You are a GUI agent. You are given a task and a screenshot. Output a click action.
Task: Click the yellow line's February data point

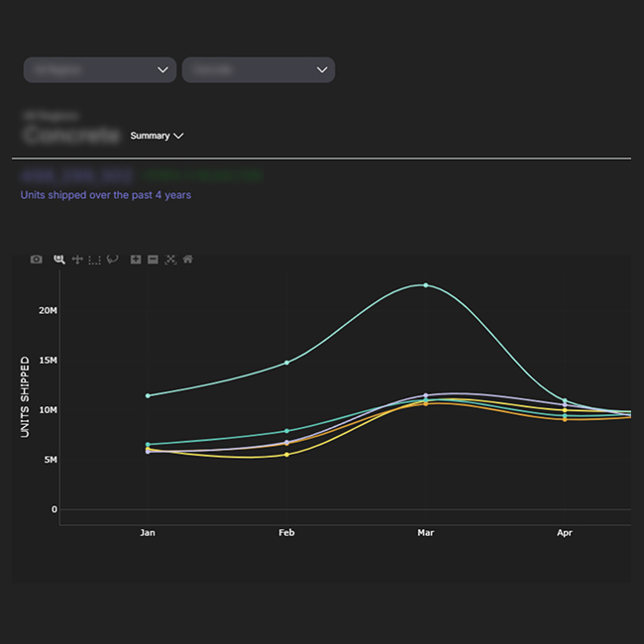point(286,455)
